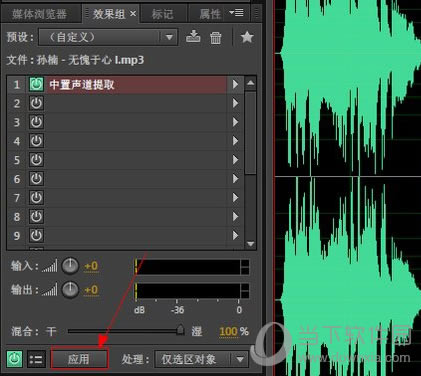Expand effect menu arrow for slot 5
The image size is (421, 376).
235,160
